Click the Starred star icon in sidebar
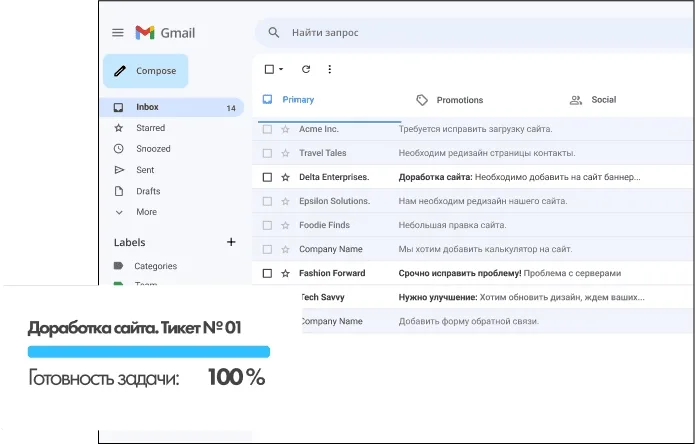Image resolution: width=695 pixels, height=444 pixels. click(118, 128)
